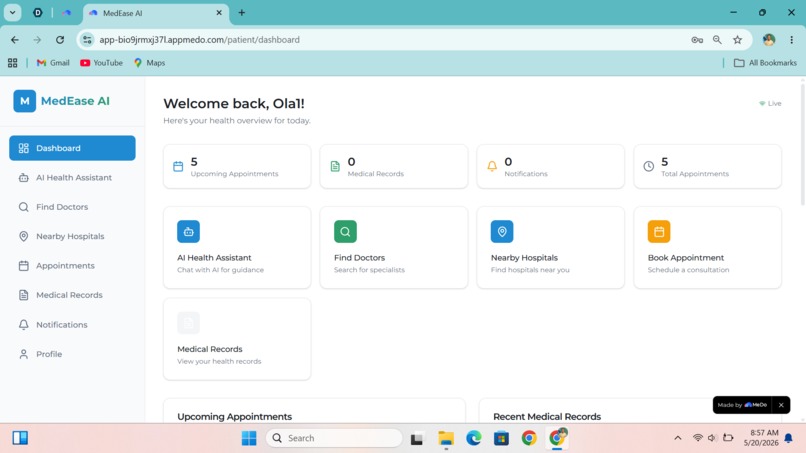Open the Windows Start menu
806x453 pixels.
249,438
